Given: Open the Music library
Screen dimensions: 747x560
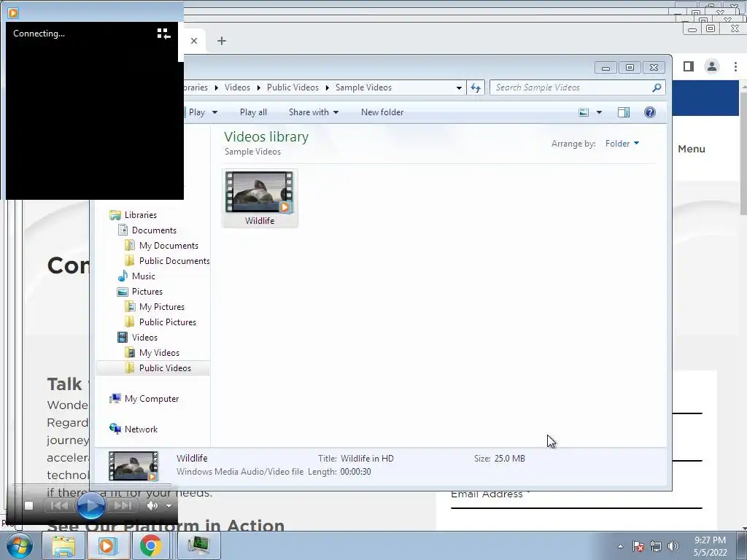Looking at the screenshot, I should pyautogui.click(x=144, y=276).
